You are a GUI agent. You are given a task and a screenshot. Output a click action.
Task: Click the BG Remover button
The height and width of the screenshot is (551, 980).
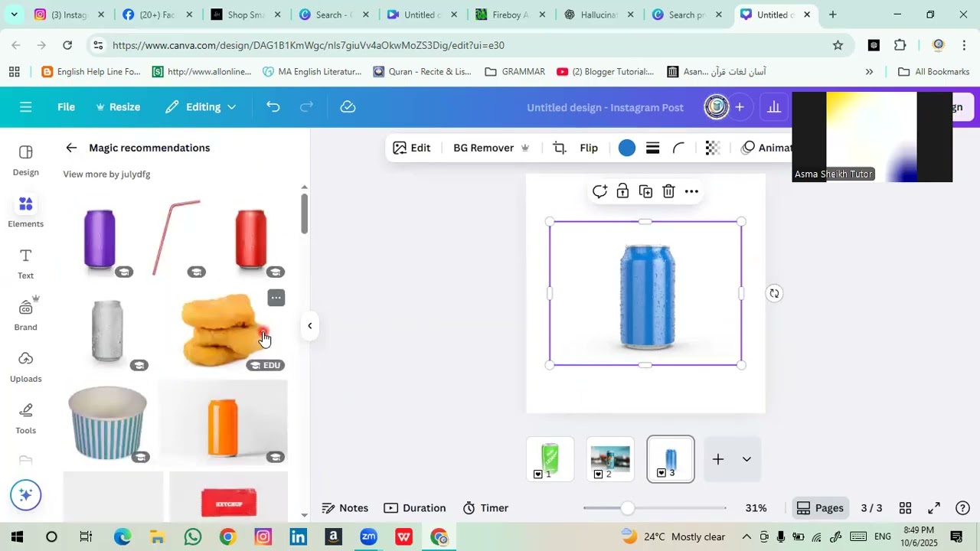[x=491, y=148]
